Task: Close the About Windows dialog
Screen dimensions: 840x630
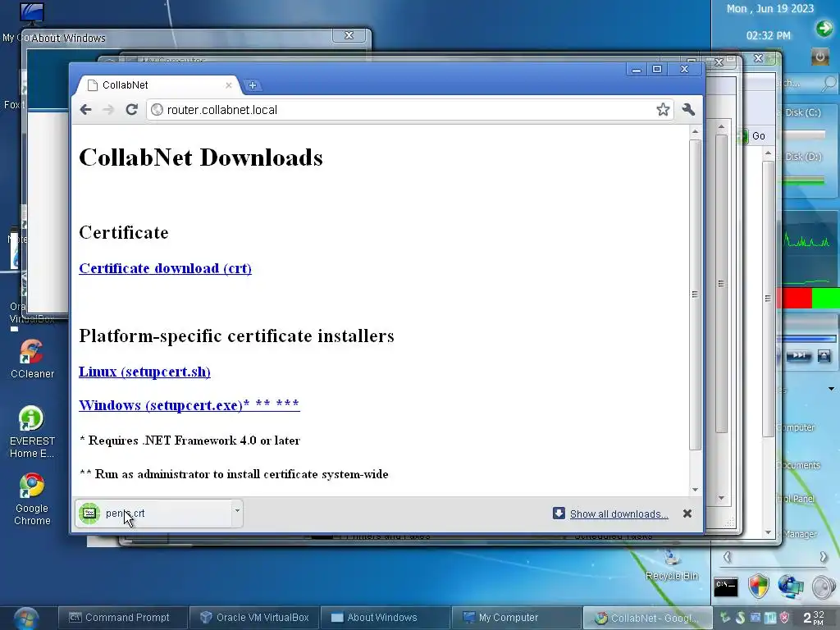Action: click(349, 35)
